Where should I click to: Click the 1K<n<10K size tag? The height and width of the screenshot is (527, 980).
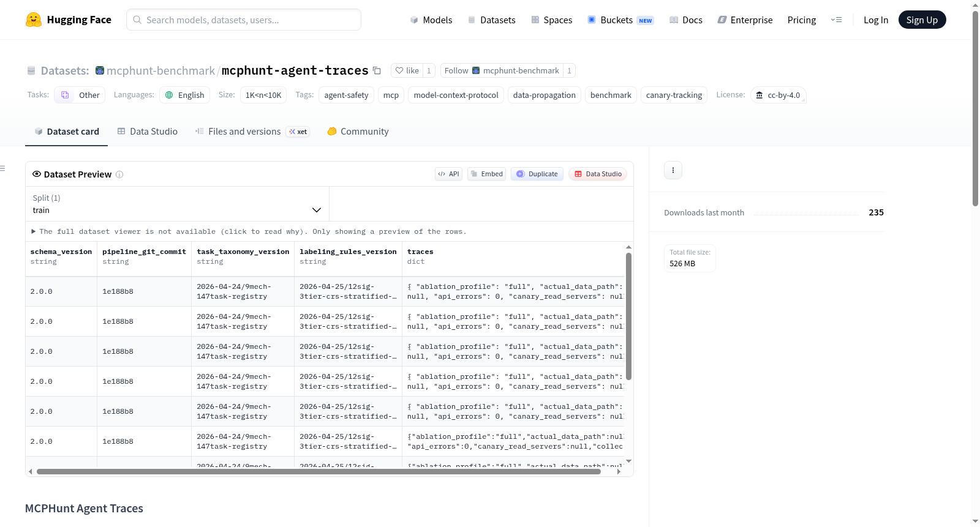click(263, 95)
